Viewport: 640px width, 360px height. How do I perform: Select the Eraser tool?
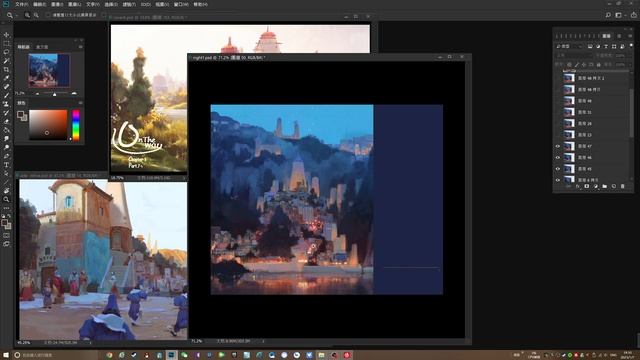point(7,121)
